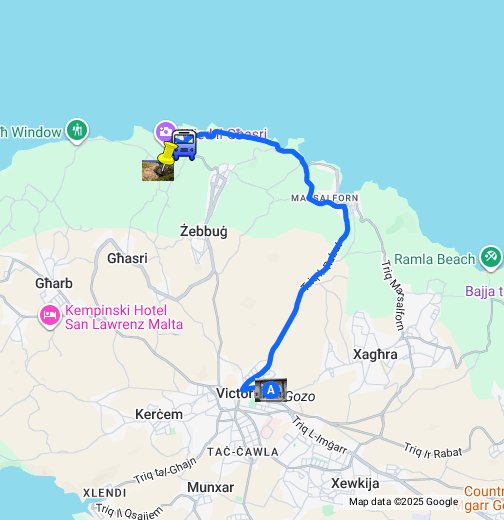Click the Map data ©2025 Google attribution
The width and height of the screenshot is (504, 520).
click(404, 501)
